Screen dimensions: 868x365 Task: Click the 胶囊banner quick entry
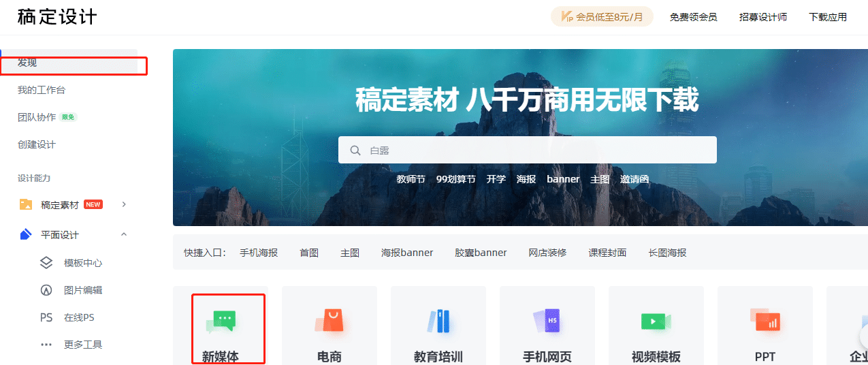pos(481,253)
